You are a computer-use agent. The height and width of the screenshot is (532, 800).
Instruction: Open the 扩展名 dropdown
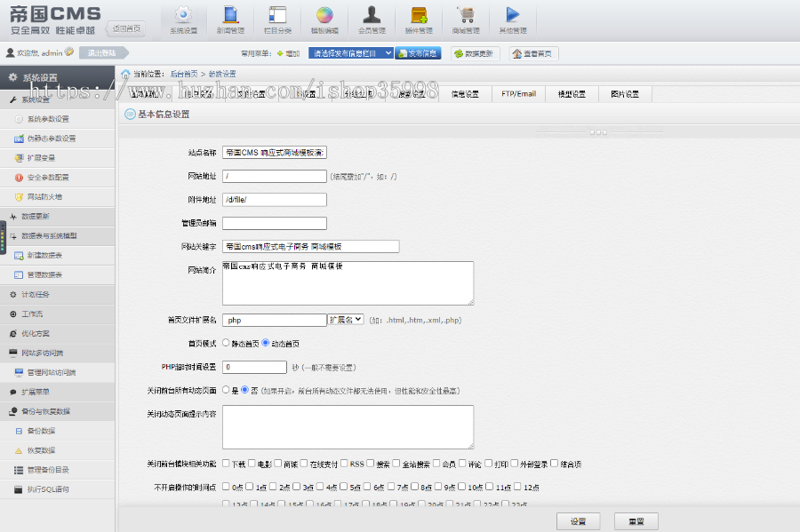point(346,320)
